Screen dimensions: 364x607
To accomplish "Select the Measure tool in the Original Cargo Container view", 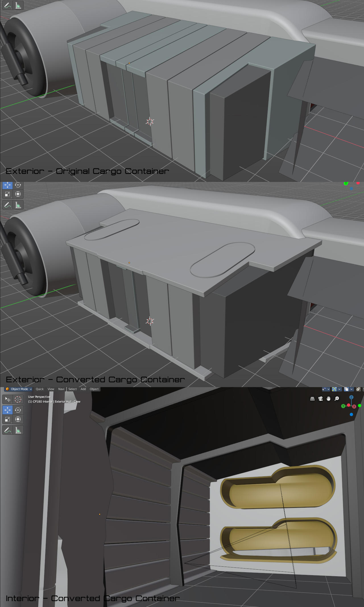I will click(18, 5).
